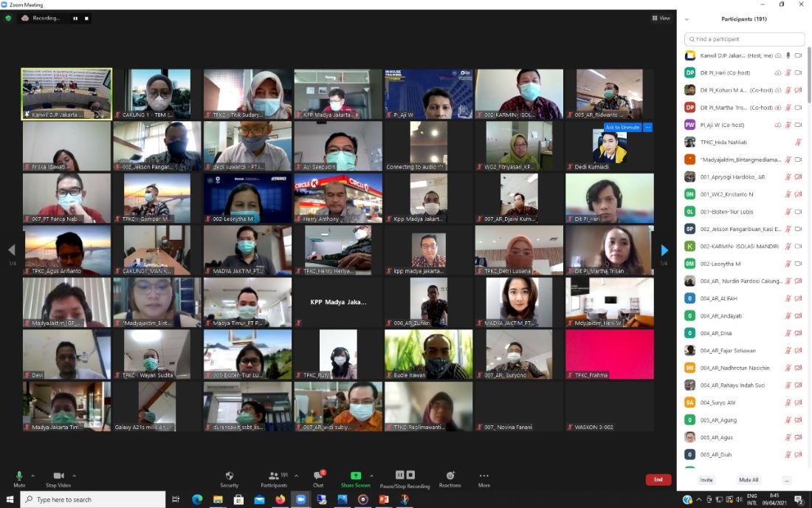Expand video options arrow beside Stop Video
The image size is (812, 508).
pyautogui.click(x=74, y=476)
